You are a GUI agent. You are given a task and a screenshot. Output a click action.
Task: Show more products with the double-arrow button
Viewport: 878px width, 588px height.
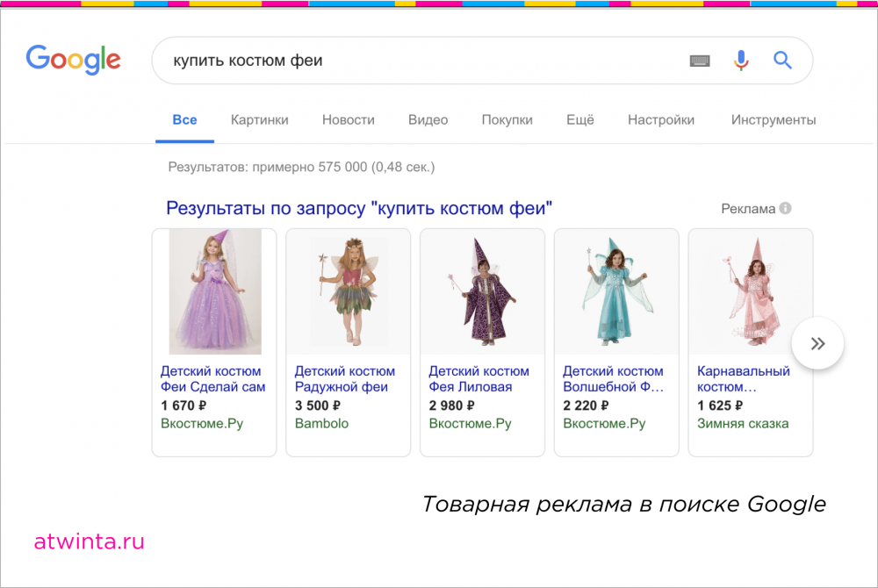[x=817, y=343]
